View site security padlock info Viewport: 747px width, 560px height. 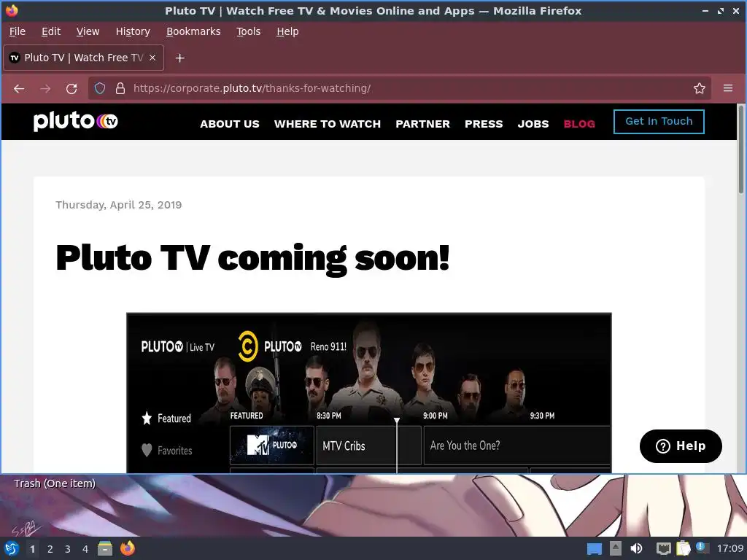coord(120,88)
